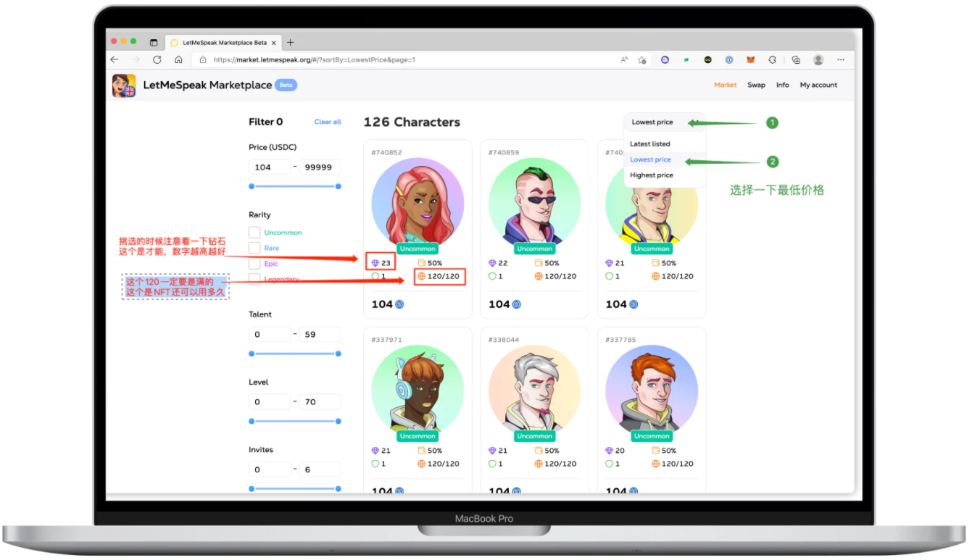Open the browser extensions puzzle icon
This screenshot has height=560, width=972.
pyautogui.click(x=773, y=60)
